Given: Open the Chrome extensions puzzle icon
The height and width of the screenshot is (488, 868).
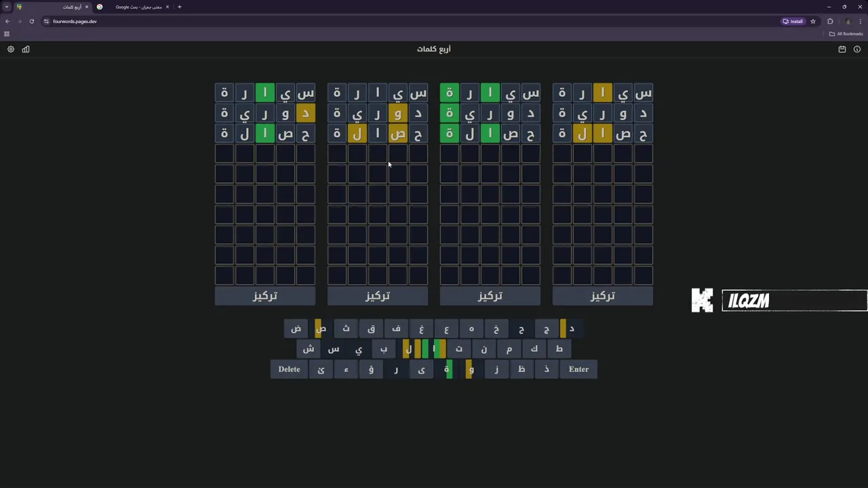Looking at the screenshot, I should point(830,21).
